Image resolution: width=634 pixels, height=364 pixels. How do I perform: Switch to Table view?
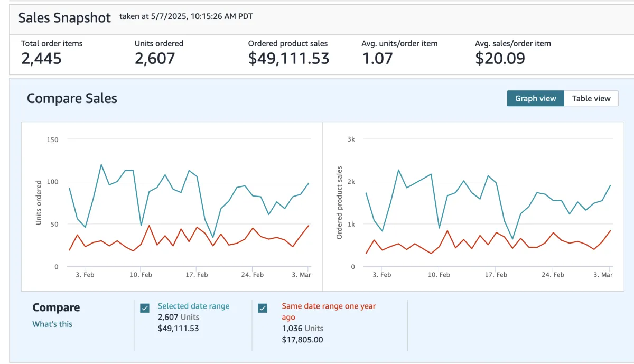[591, 98]
